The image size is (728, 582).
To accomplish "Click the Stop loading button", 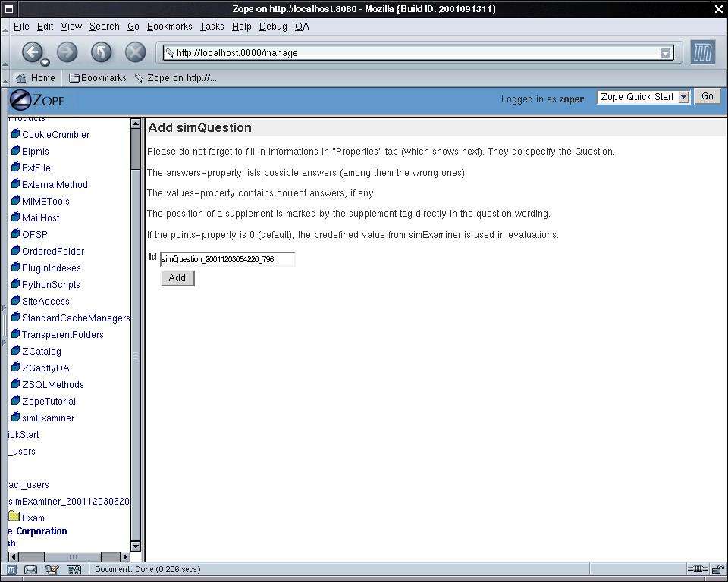I will coord(135,52).
